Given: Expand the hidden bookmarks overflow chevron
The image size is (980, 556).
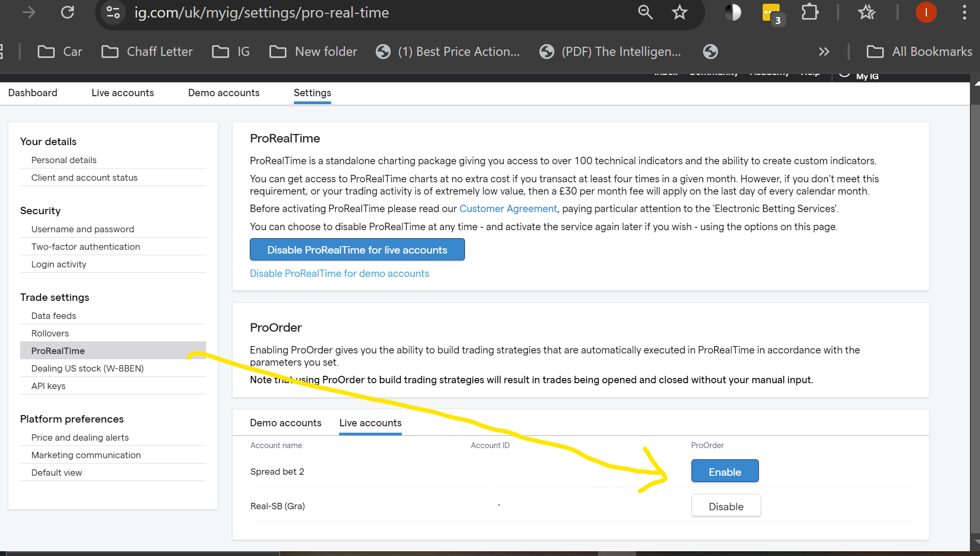Looking at the screenshot, I should (x=824, y=52).
